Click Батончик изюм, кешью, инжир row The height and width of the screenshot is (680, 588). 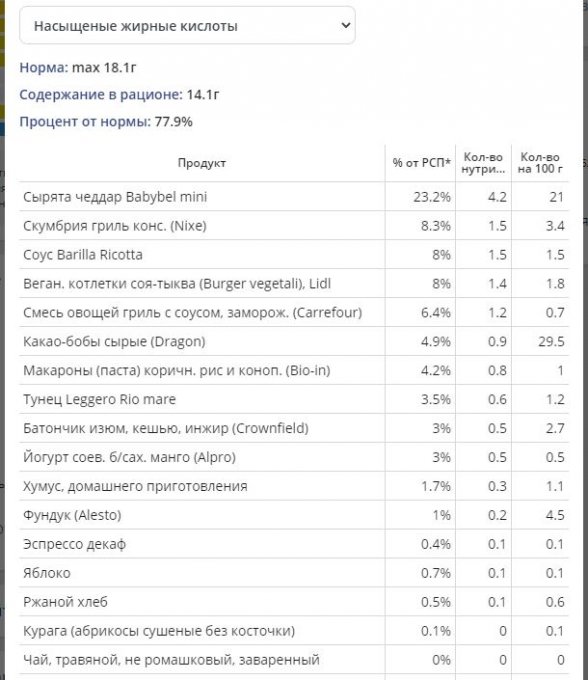click(x=294, y=428)
